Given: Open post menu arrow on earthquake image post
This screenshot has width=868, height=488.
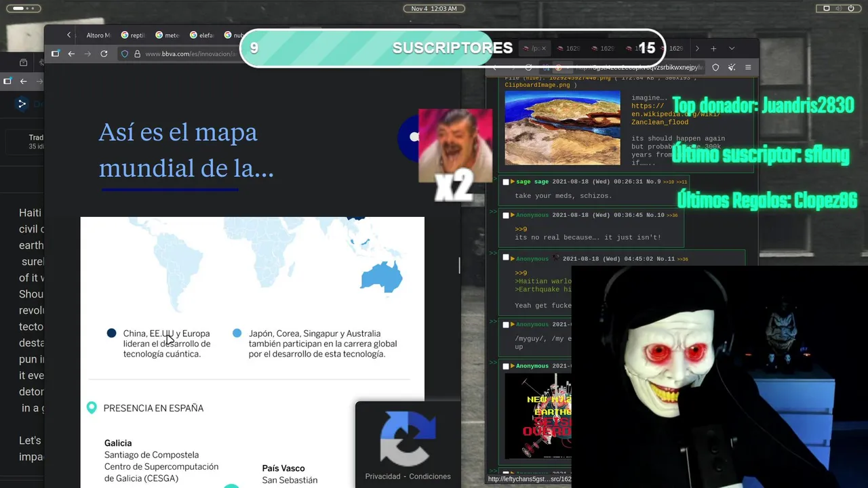Looking at the screenshot, I should pos(513,366).
